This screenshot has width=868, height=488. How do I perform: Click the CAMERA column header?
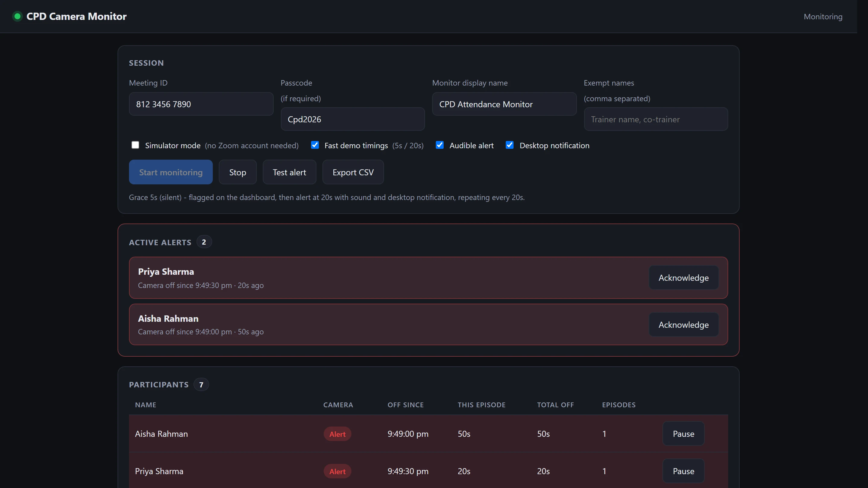(x=338, y=405)
